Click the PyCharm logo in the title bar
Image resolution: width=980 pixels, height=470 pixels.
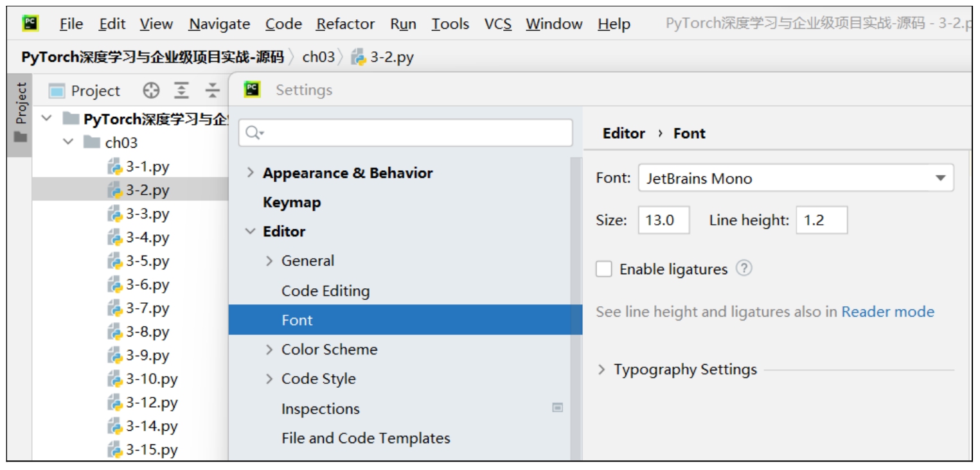[30, 24]
